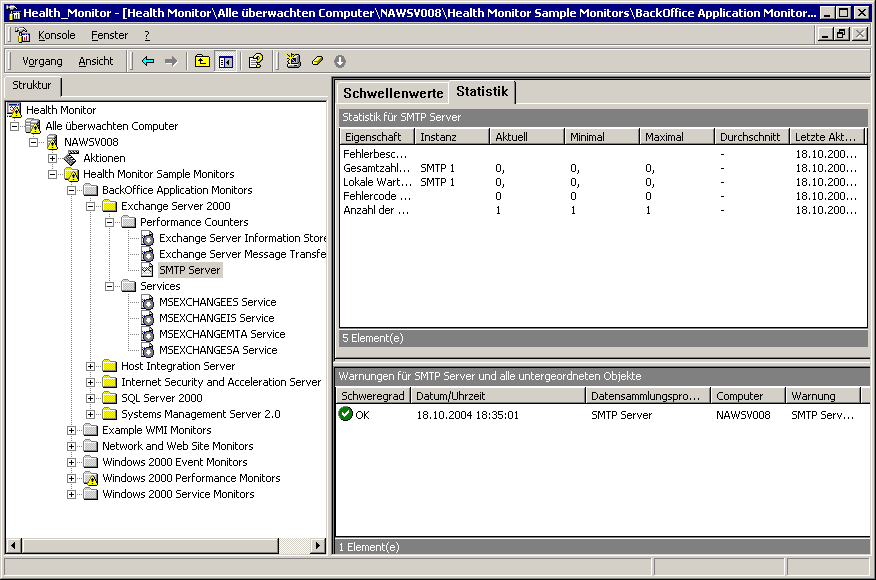Open the Vorgang menu

pyautogui.click(x=42, y=61)
